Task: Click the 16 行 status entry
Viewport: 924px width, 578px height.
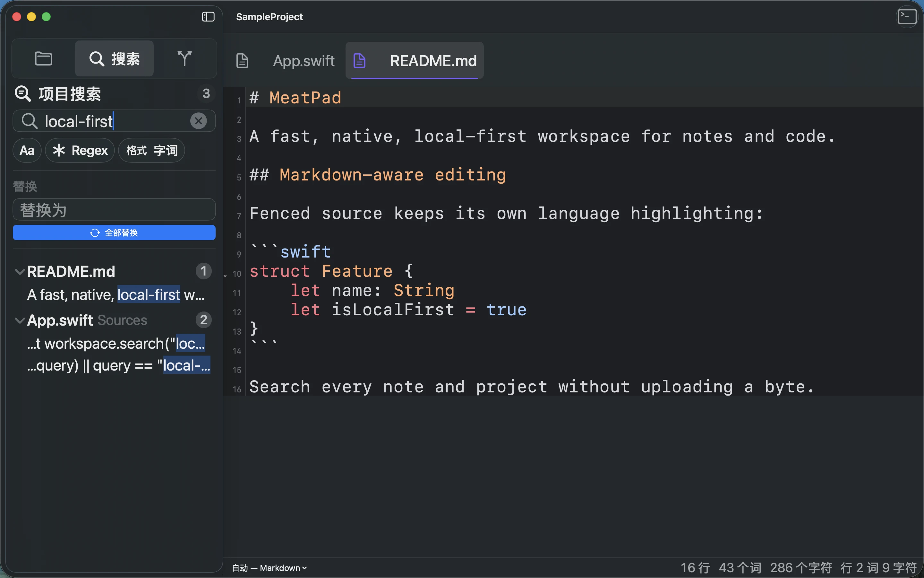Action: (x=695, y=568)
